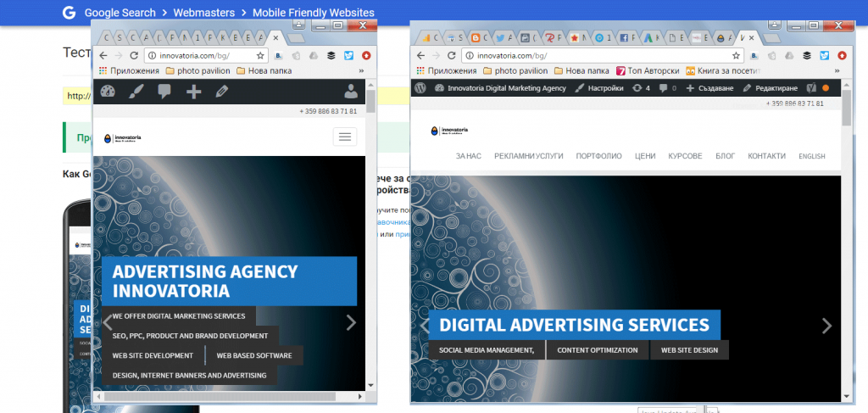Click WordPress logo in right window admin bar

tap(420, 88)
